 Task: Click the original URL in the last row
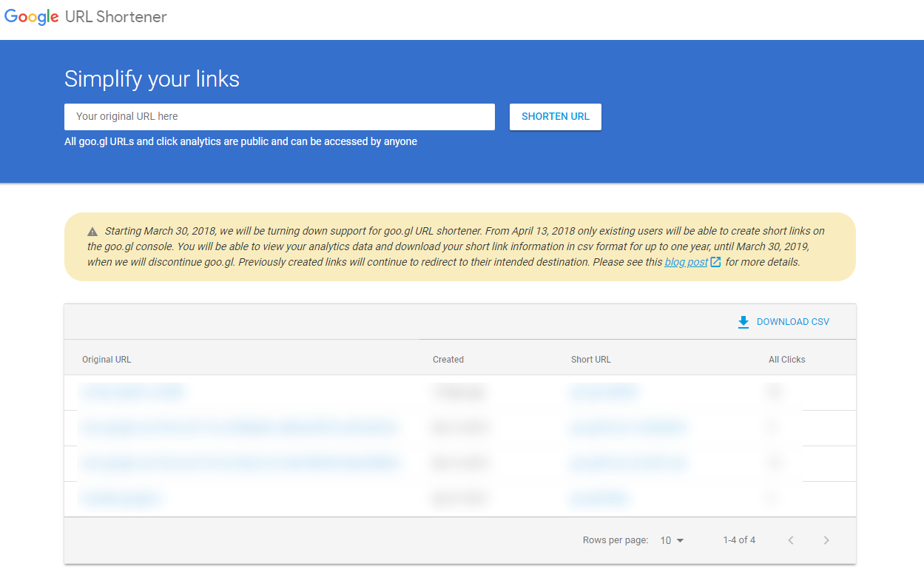pos(121,499)
